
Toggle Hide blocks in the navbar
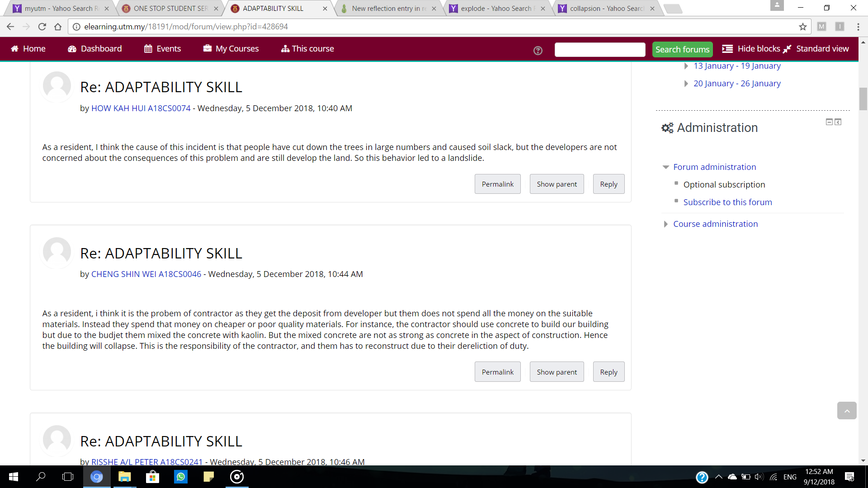[x=751, y=49]
